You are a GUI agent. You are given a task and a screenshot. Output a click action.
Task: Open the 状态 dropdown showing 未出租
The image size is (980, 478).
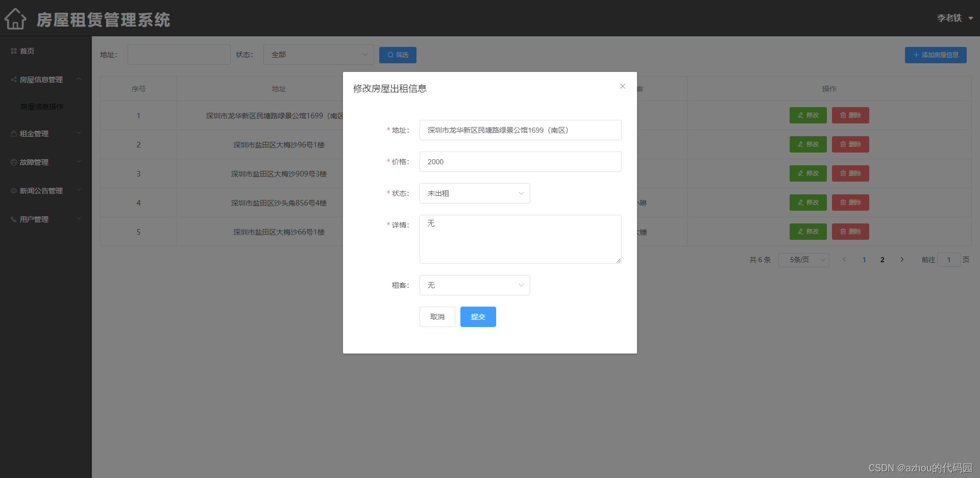click(475, 193)
